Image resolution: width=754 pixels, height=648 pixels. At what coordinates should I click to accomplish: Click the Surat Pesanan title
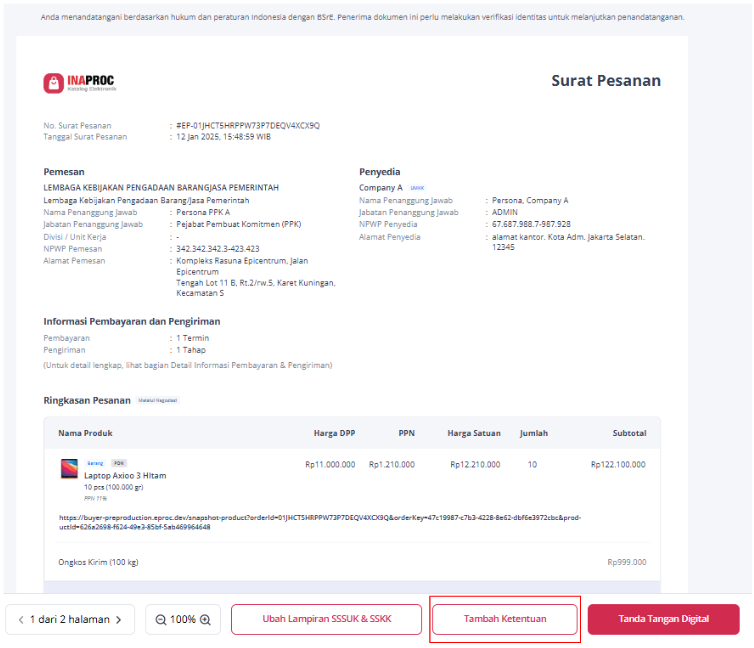point(606,81)
